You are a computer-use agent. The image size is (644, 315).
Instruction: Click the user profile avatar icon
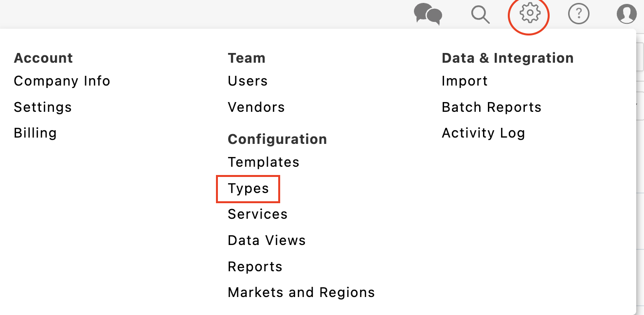(626, 14)
